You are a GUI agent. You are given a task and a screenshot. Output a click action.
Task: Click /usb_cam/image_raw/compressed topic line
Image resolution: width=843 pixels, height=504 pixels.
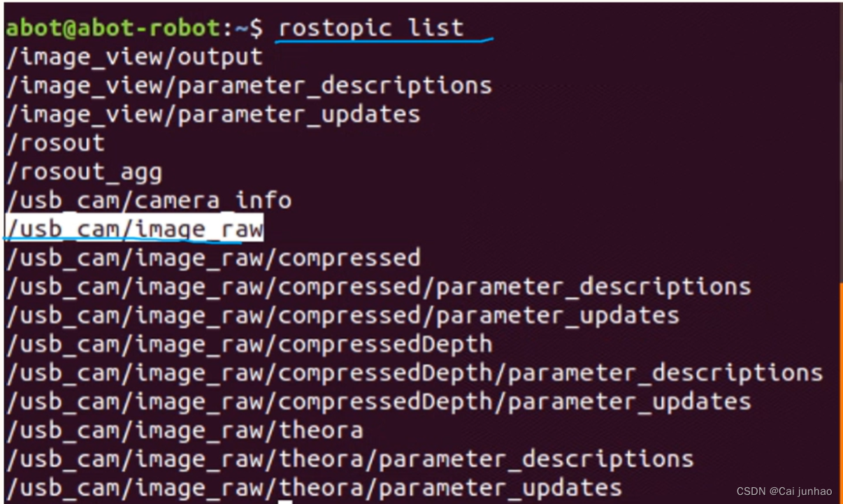click(x=213, y=258)
